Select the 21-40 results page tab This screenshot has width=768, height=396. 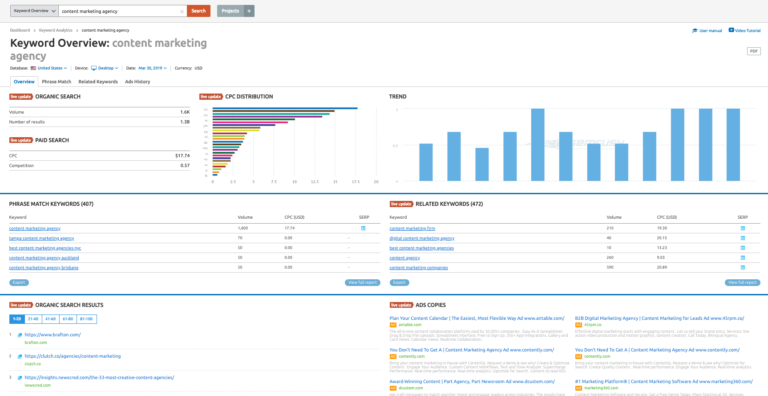34,319
